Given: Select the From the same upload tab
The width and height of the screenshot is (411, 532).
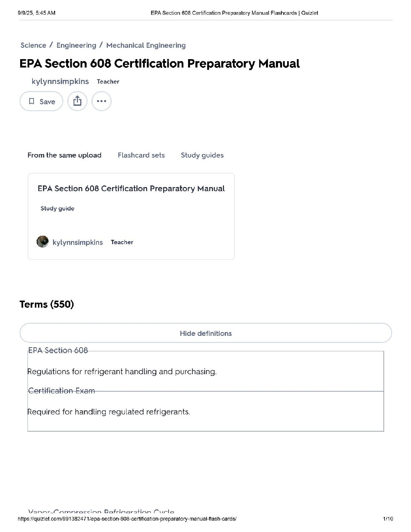Looking at the screenshot, I should click(64, 155).
